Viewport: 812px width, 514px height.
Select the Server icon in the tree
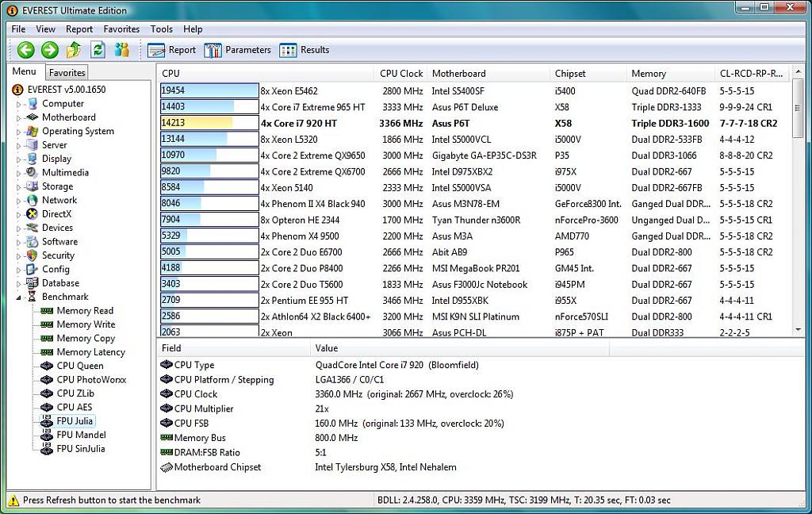tap(32, 145)
